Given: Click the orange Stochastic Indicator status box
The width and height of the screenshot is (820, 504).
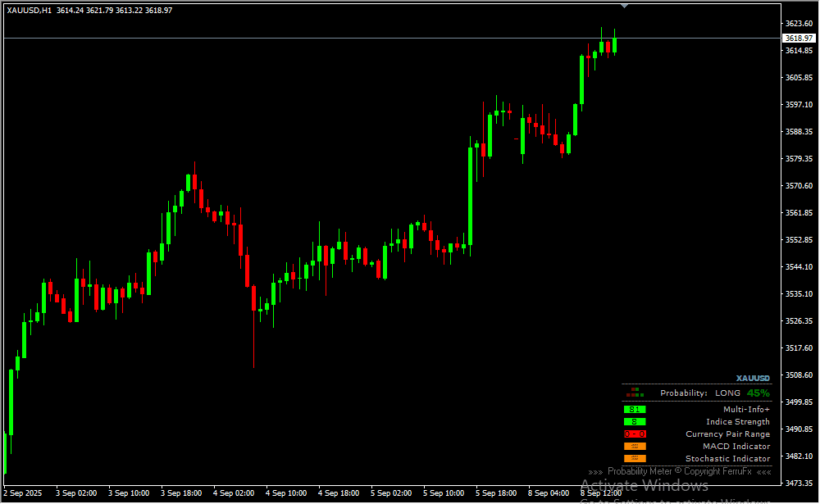Looking at the screenshot, I should (x=635, y=459).
